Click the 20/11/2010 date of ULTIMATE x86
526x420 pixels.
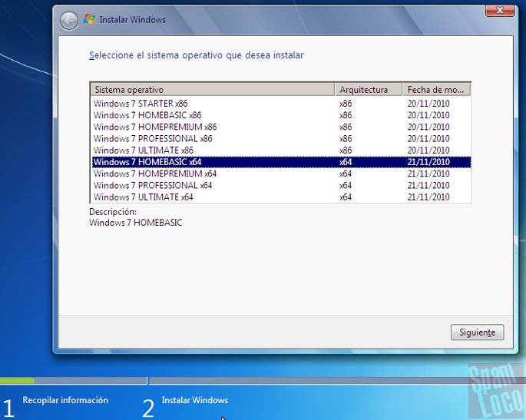[428, 150]
